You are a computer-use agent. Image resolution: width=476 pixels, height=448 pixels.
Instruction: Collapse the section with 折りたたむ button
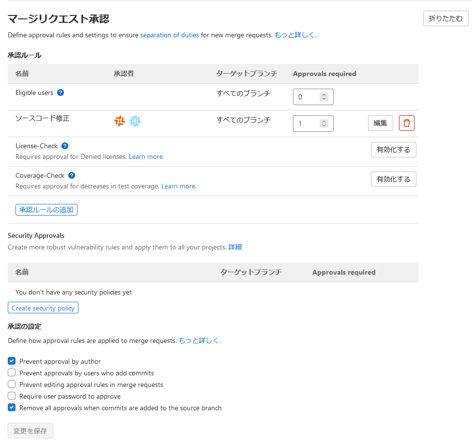(445, 18)
